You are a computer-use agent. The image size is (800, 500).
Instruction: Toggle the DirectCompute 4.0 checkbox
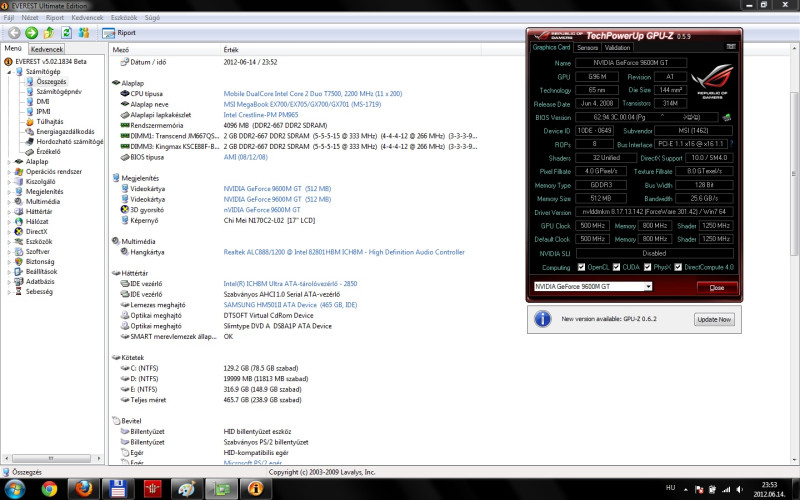[x=678, y=267]
